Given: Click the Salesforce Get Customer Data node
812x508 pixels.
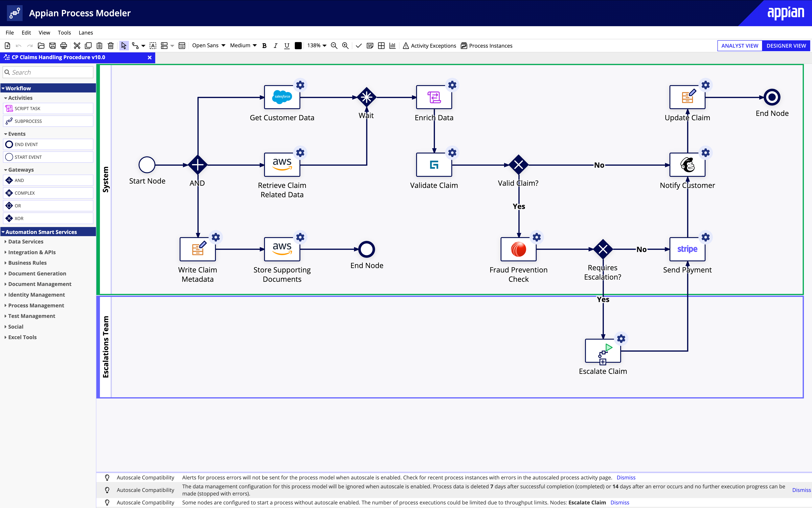Looking at the screenshot, I should [x=282, y=97].
